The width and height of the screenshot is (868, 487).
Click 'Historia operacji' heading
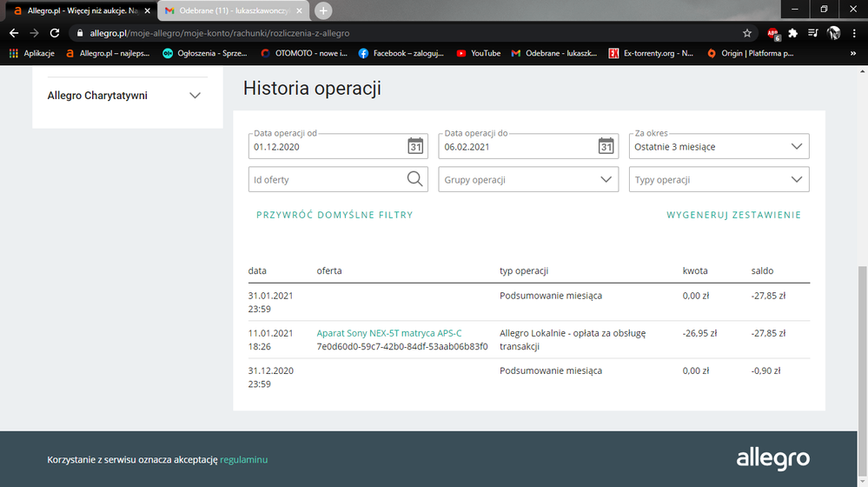(312, 88)
